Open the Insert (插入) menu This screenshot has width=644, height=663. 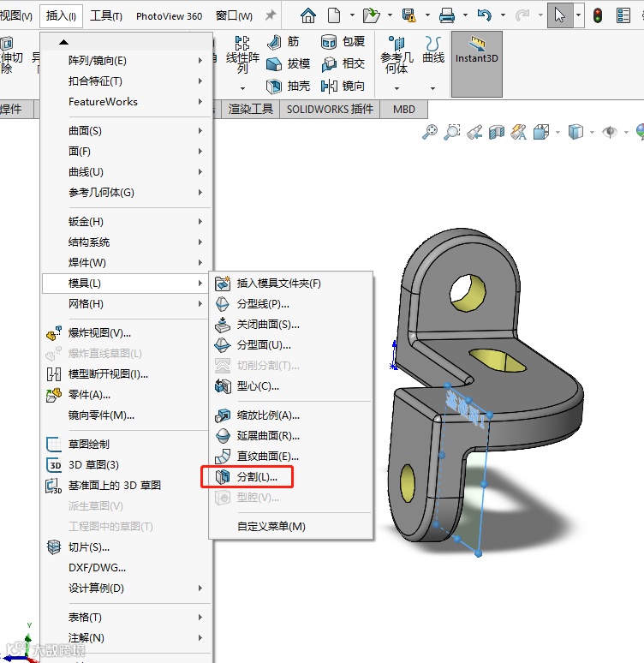click(61, 16)
